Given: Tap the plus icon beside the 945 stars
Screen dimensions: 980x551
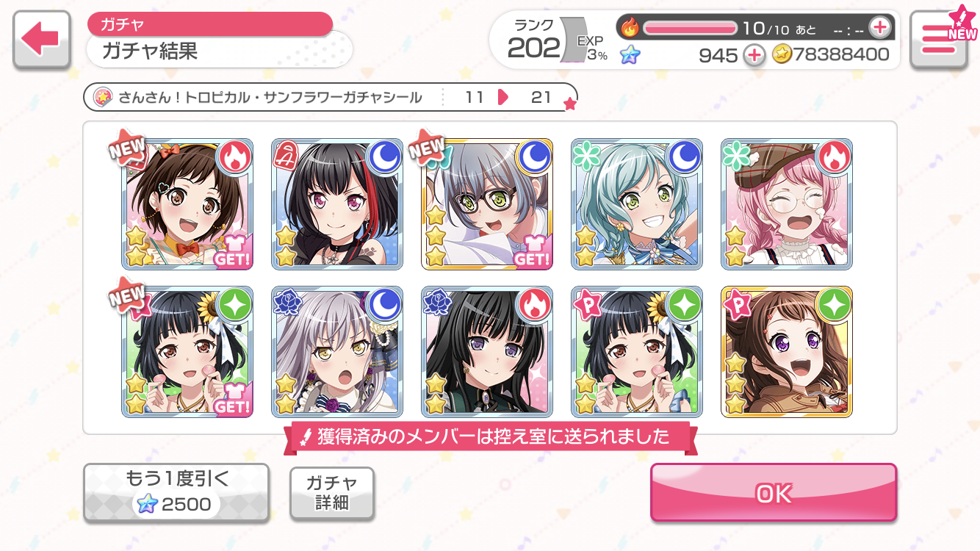Looking at the screenshot, I should click(754, 54).
